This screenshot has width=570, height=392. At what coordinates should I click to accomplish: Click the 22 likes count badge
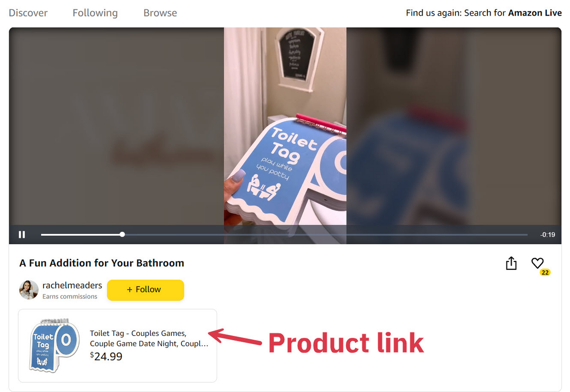tap(545, 273)
